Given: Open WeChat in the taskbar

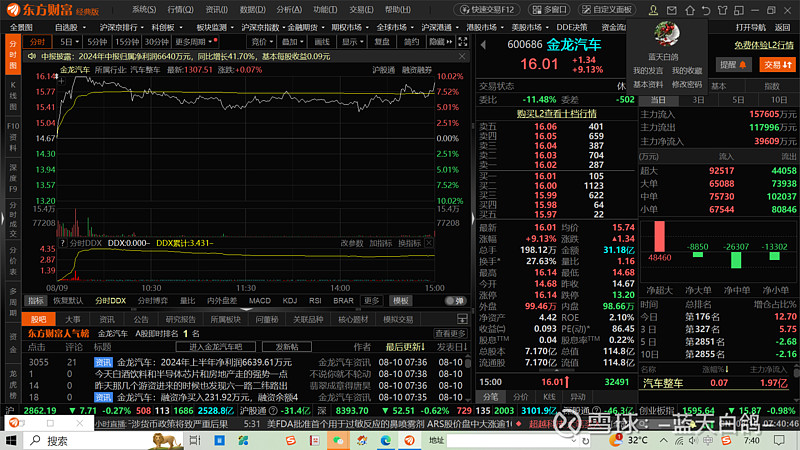Looking at the screenshot, I should pos(338,440).
